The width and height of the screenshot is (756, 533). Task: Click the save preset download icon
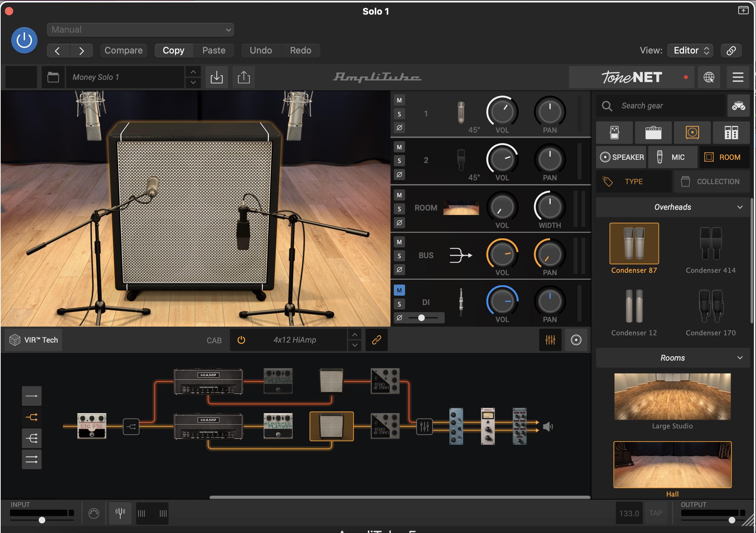217,77
